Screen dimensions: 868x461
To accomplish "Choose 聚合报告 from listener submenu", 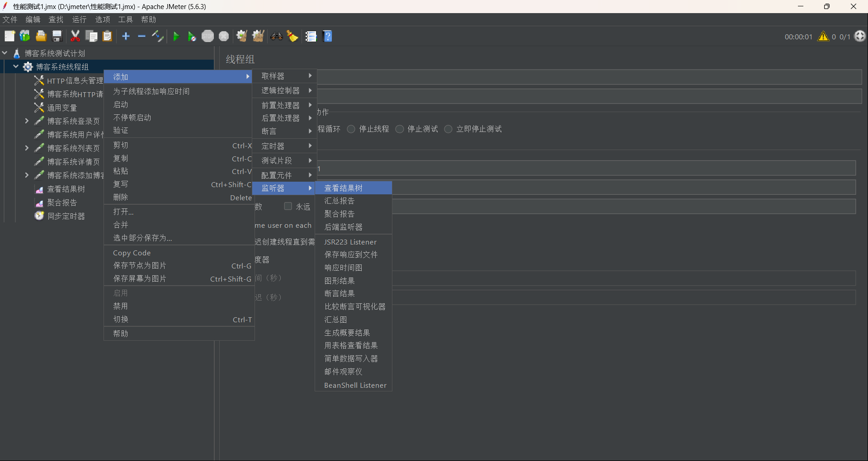I will (354, 214).
